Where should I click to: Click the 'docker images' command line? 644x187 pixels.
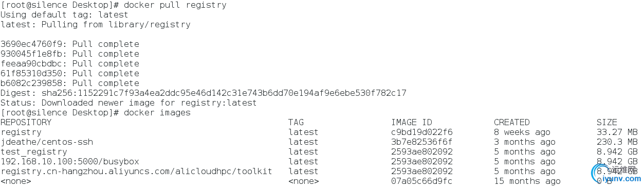tap(96, 113)
